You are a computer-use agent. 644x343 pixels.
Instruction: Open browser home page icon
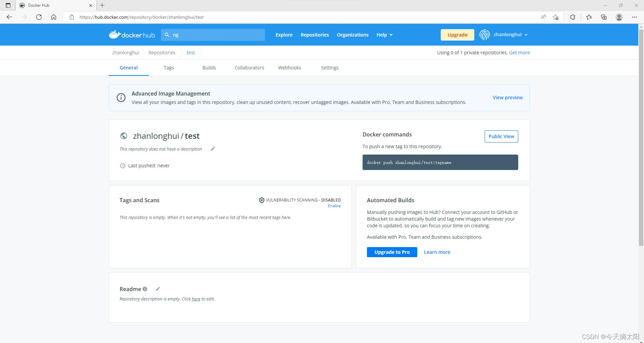pyautogui.click(x=54, y=17)
